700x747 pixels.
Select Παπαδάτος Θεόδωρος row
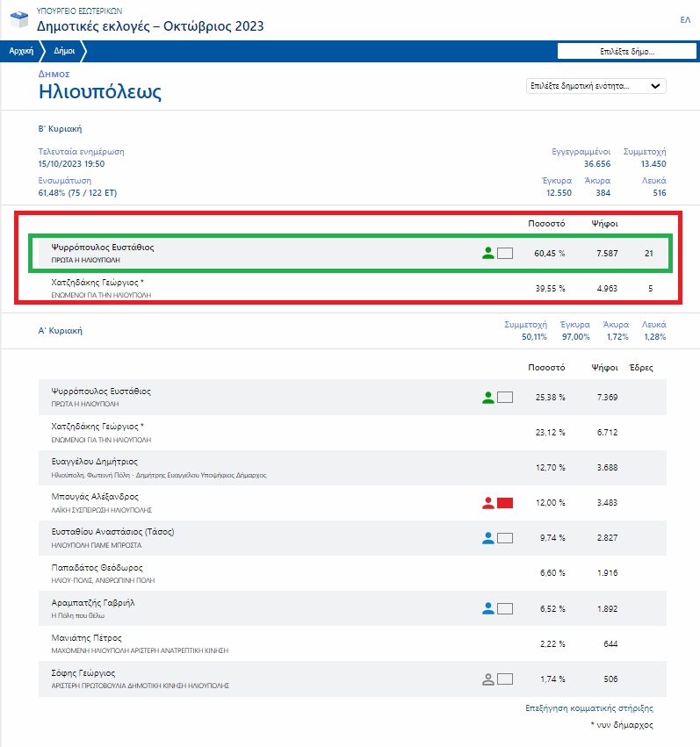coord(352,573)
